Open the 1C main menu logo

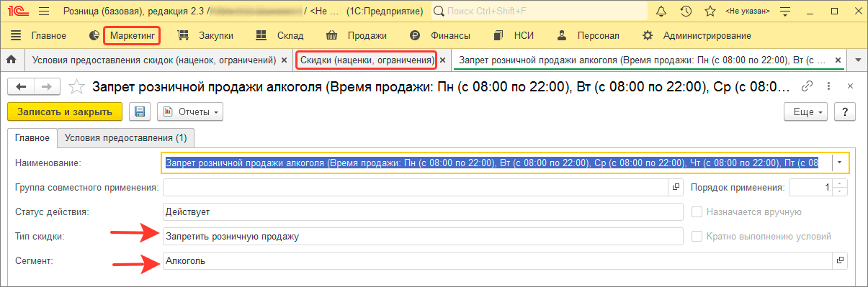18,12
